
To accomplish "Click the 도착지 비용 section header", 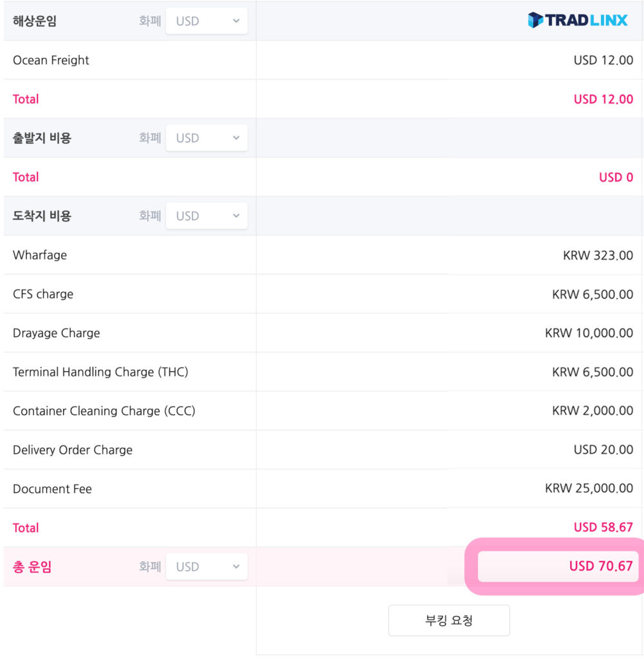I will (x=42, y=216).
